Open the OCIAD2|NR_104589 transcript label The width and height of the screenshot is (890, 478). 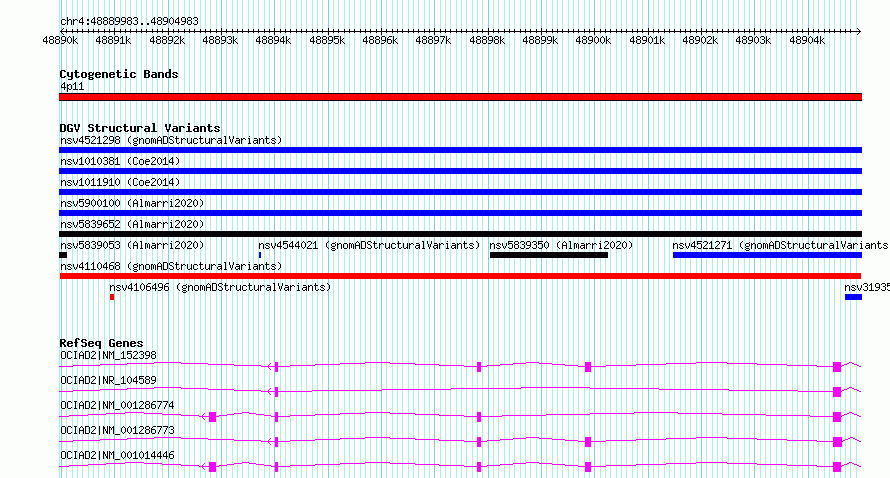pyautogui.click(x=108, y=380)
